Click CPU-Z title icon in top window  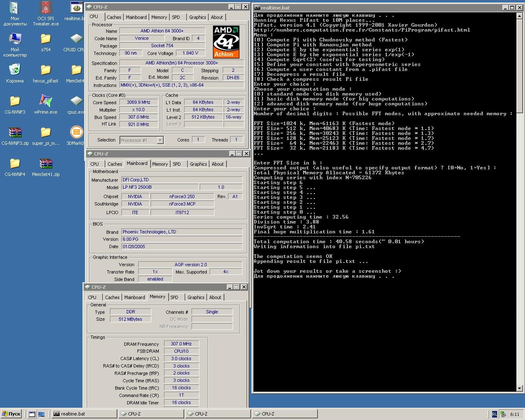click(89, 7)
